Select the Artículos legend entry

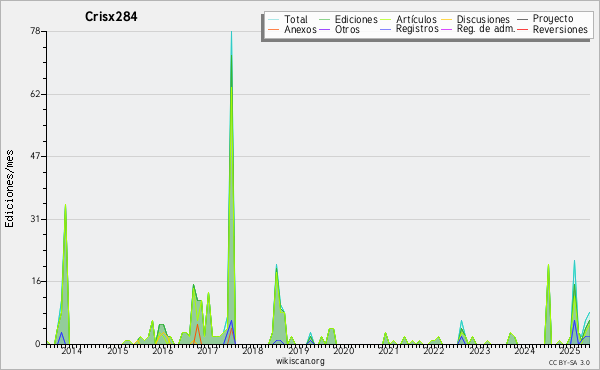(x=408, y=19)
